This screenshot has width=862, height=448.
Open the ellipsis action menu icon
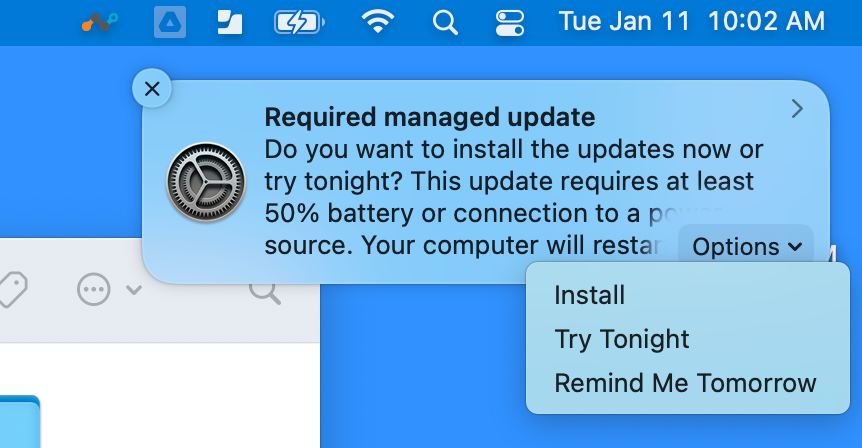coord(93,289)
